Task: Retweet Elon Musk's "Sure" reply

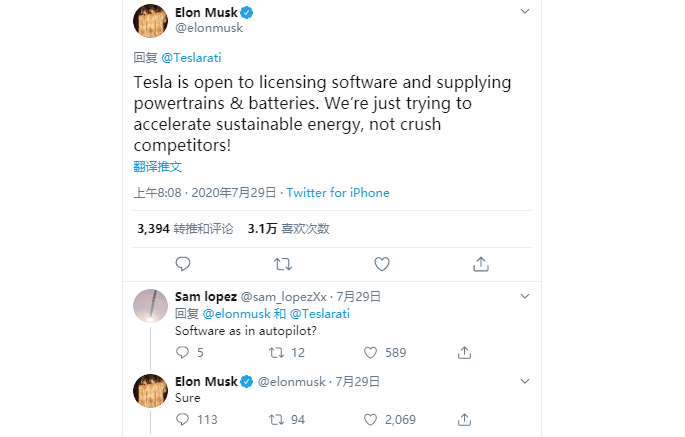Action: click(277, 419)
